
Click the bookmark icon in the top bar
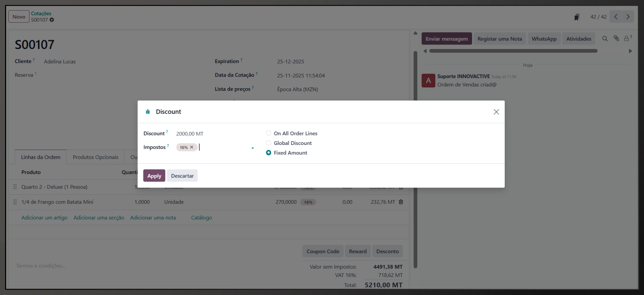(x=576, y=17)
